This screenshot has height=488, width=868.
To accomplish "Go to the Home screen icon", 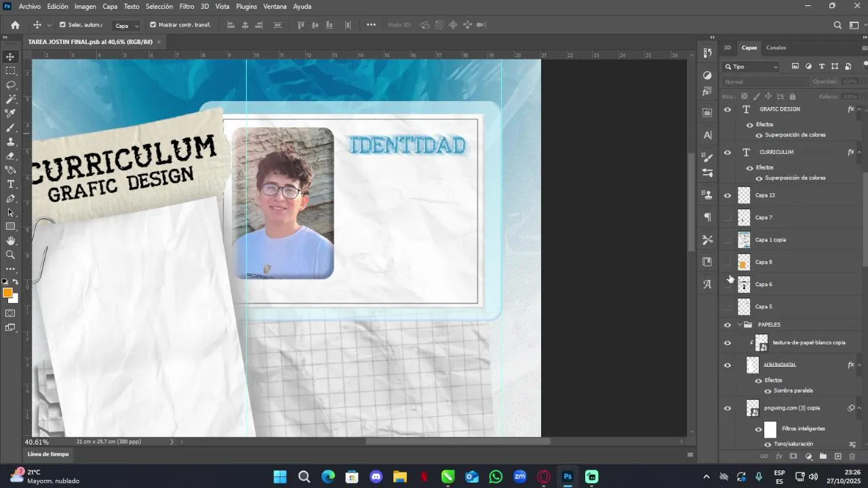I will pos(15,25).
